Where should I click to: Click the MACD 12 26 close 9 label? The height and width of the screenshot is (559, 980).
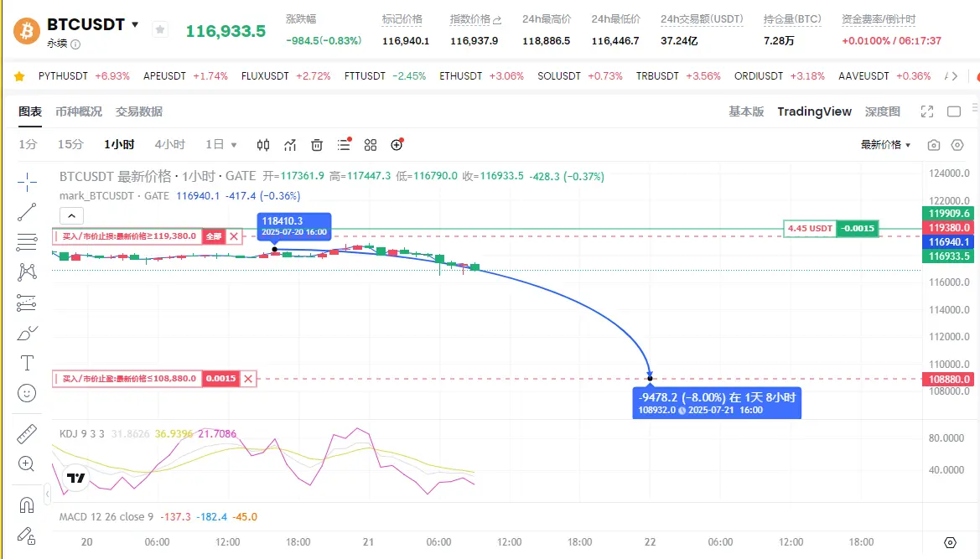coord(106,517)
